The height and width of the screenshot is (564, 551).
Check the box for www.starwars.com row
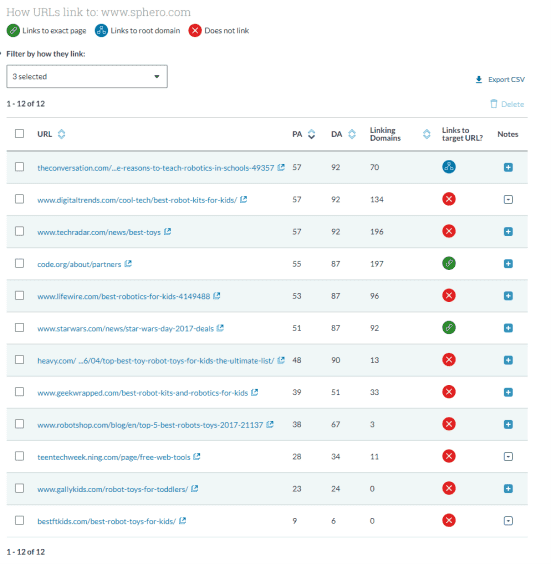[19, 327]
